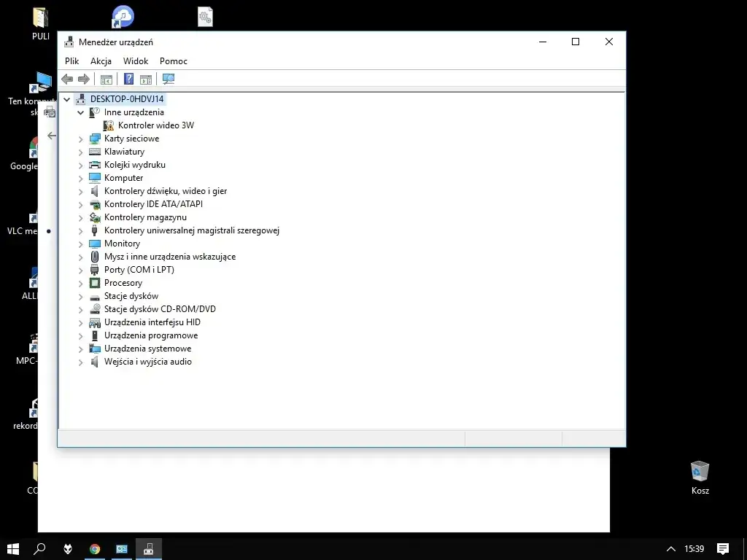Click the Wejścia i wyjścia audio speaker icon

pyautogui.click(x=95, y=362)
